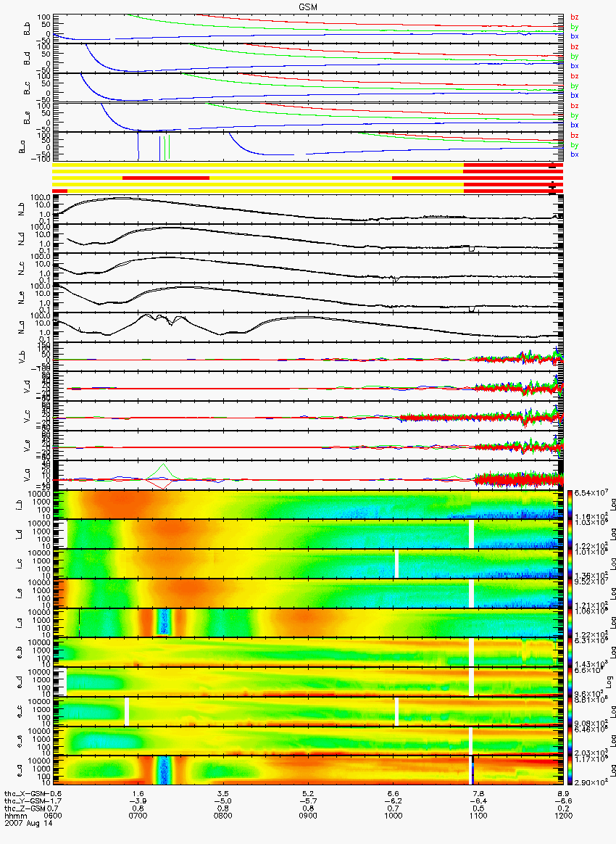
Task: Click the white data gap in i_c spectrogram
Action: (396, 564)
